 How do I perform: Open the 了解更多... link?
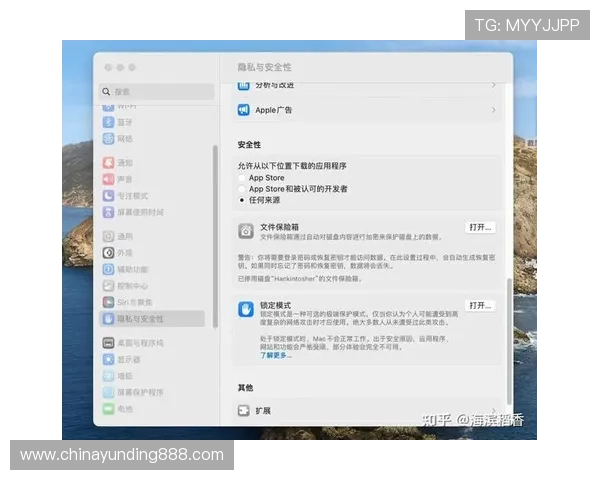coord(276,355)
